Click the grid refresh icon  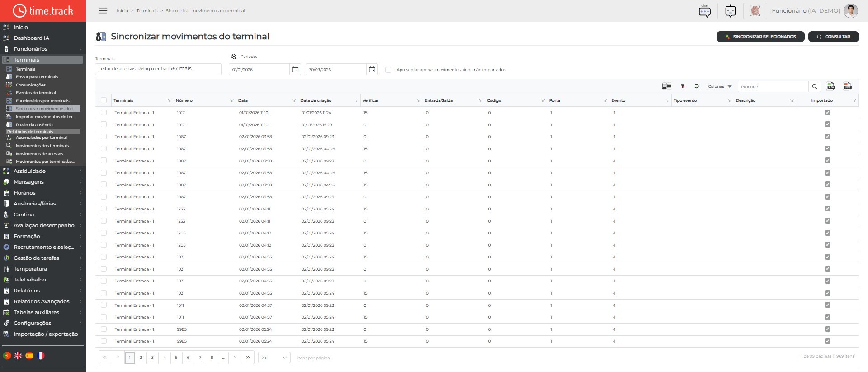tap(697, 86)
